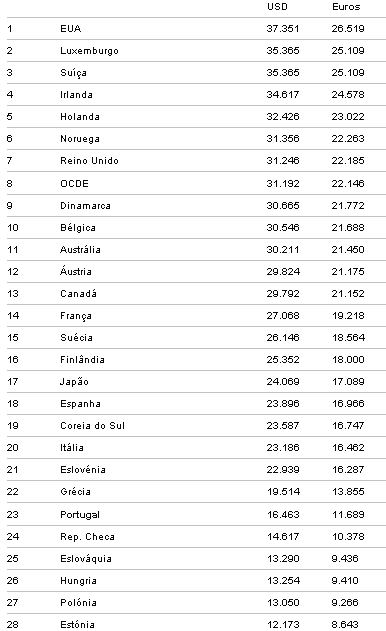Click the Canadá row label
Screen dimensions: 386x631
click(x=78, y=293)
